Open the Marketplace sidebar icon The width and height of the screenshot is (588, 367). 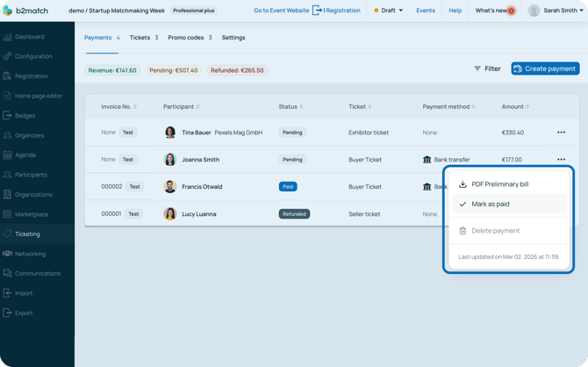(x=8, y=214)
